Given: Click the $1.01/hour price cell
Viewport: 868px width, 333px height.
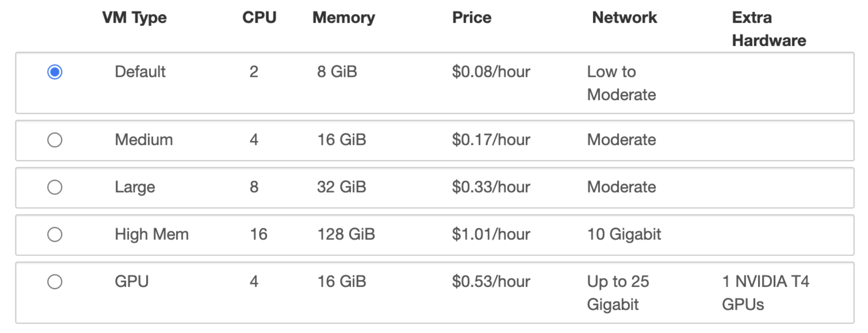Looking at the screenshot, I should [x=491, y=234].
